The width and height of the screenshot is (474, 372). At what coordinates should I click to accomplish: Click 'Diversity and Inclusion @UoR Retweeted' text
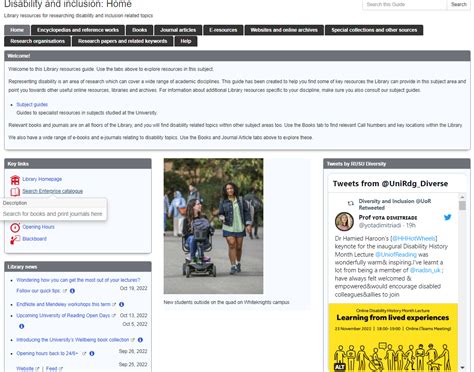tap(395, 204)
